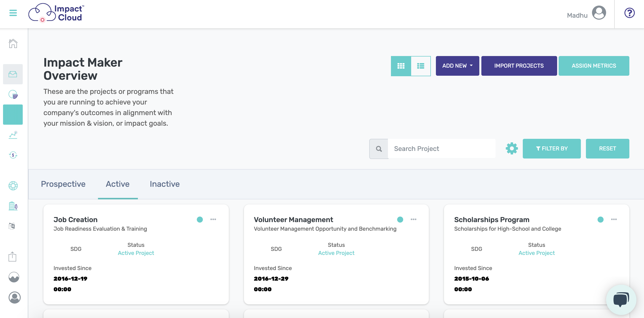644x318 pixels.
Task: Click the share/export sidebar icon
Action: coord(12,257)
